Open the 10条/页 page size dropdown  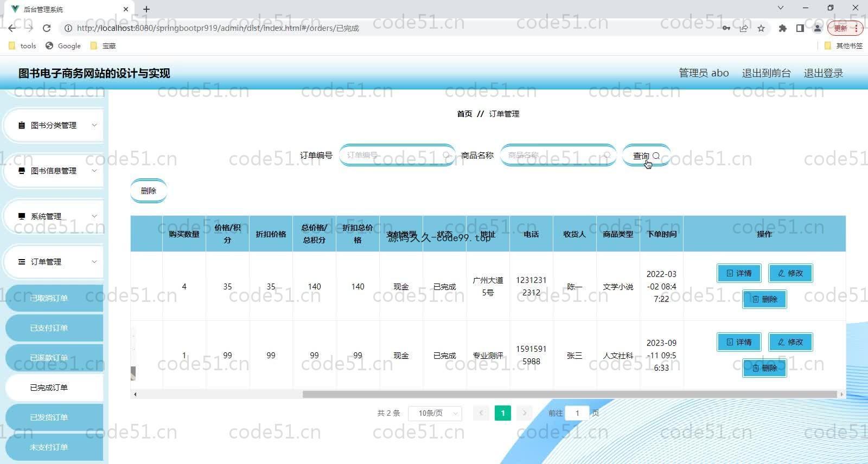click(435, 413)
